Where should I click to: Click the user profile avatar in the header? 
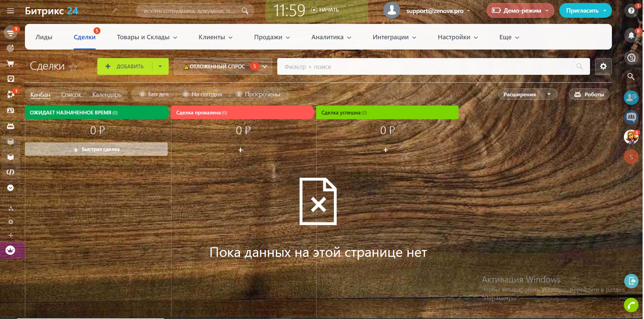coord(392,10)
